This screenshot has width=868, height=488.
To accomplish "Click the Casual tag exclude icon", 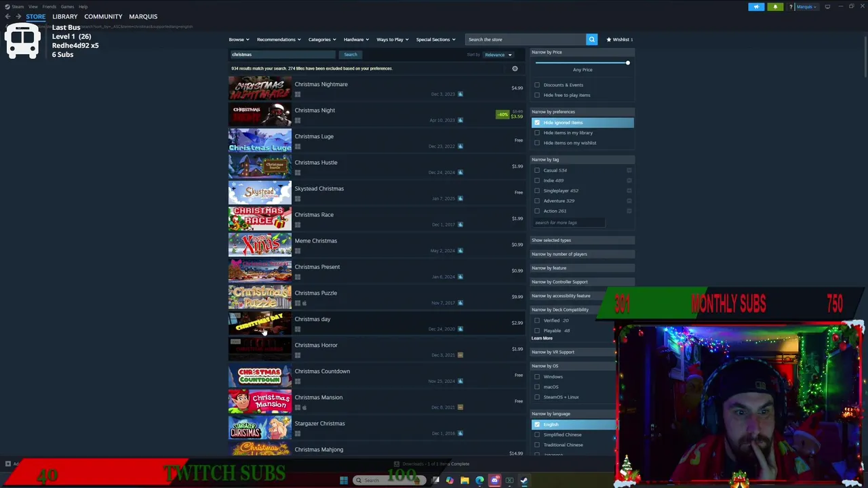I will [629, 170].
